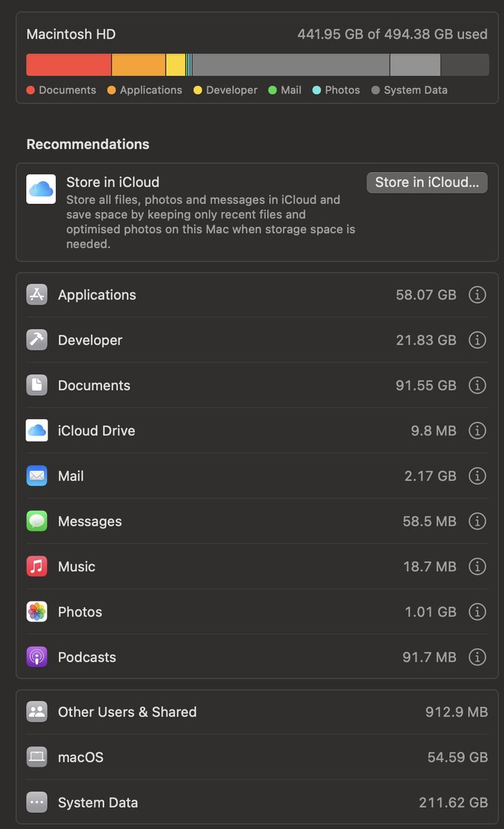Open info for Music storage

[477, 566]
